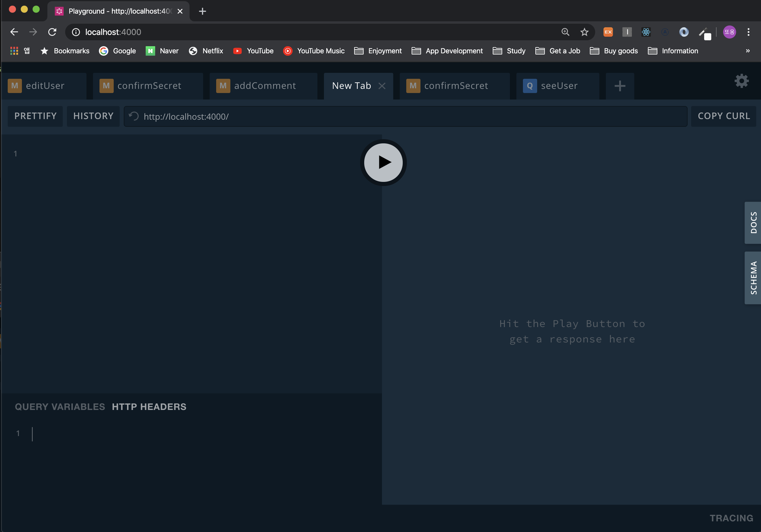Switch to the seeUser query tab
This screenshot has height=532, width=761.
[x=558, y=86]
